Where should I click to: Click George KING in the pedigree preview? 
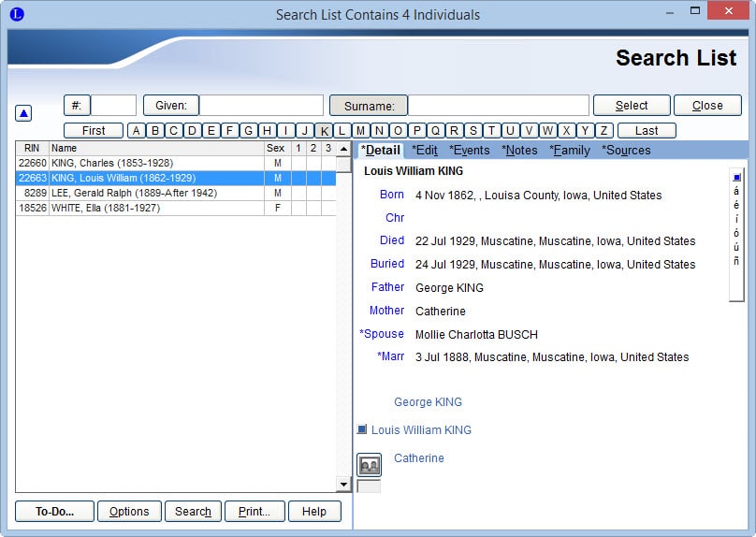click(429, 401)
